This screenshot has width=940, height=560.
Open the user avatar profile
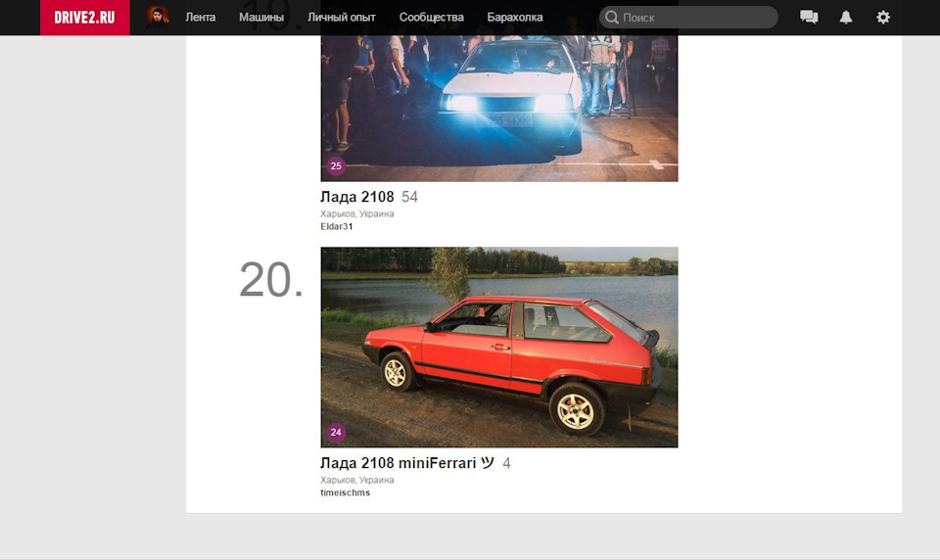(157, 17)
